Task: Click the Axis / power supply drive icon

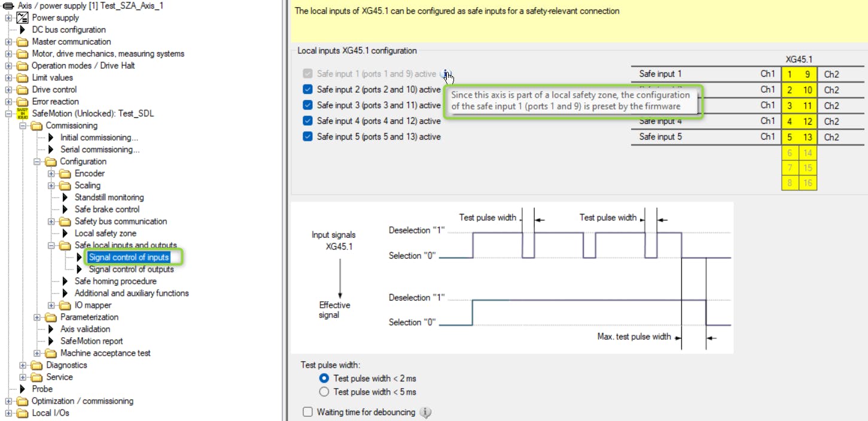Action: (9, 5)
